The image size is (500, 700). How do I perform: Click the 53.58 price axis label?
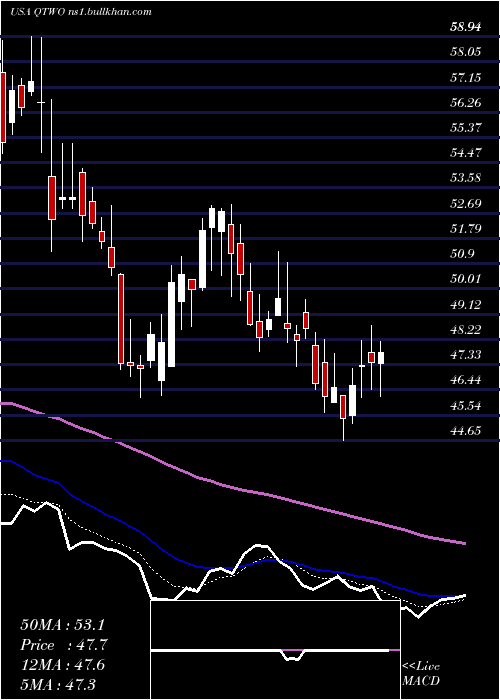[x=466, y=178]
